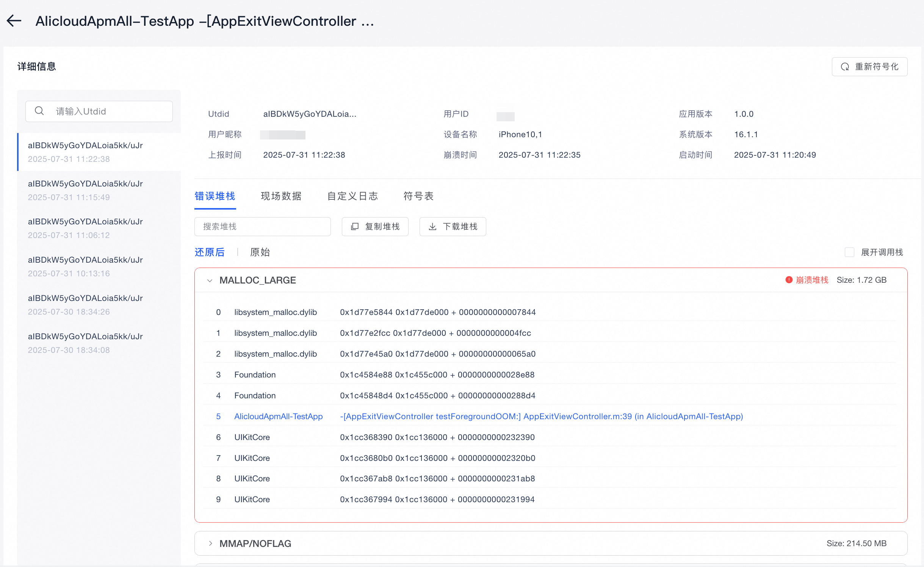Select the record dated 2025-07-31 10:13:16
Viewport: 924px width, 567px height.
click(99, 266)
